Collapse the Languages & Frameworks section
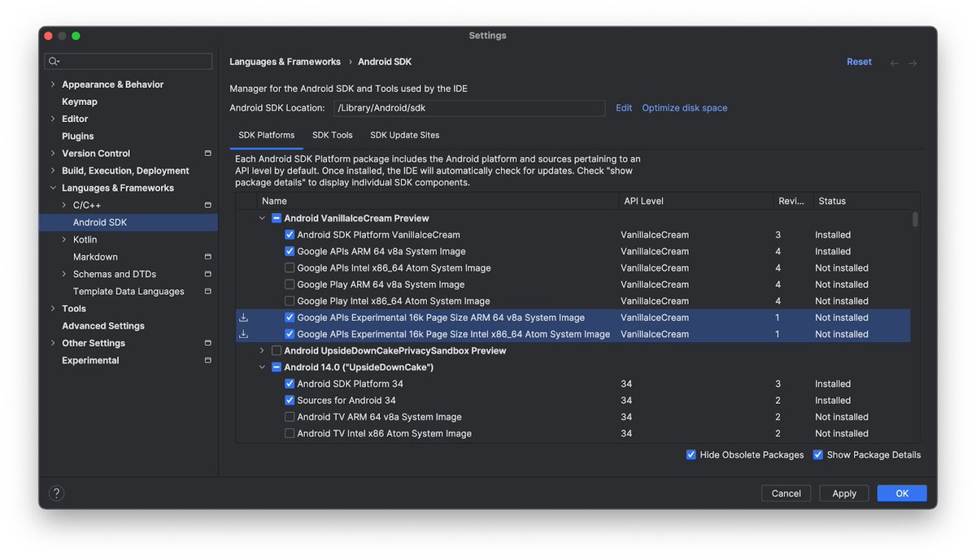 [53, 188]
